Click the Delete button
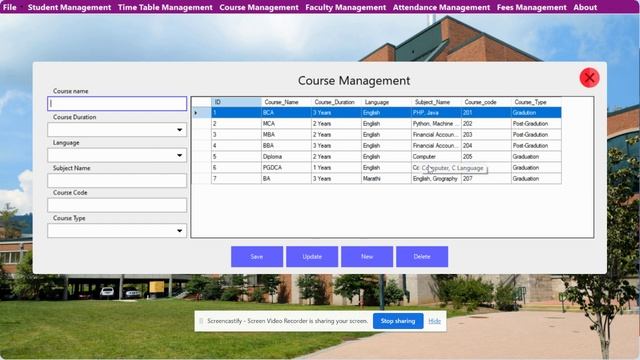Image resolution: width=640 pixels, height=360 pixels. pyautogui.click(x=422, y=256)
